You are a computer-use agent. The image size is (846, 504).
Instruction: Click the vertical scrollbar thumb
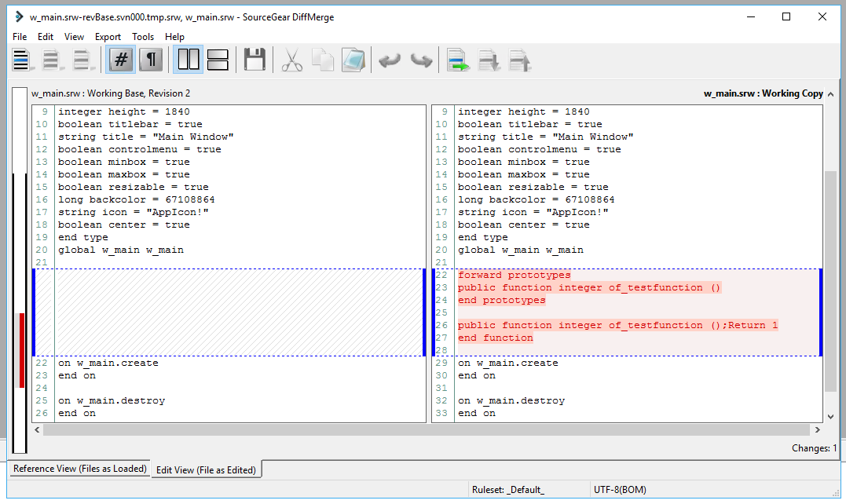[831, 281]
